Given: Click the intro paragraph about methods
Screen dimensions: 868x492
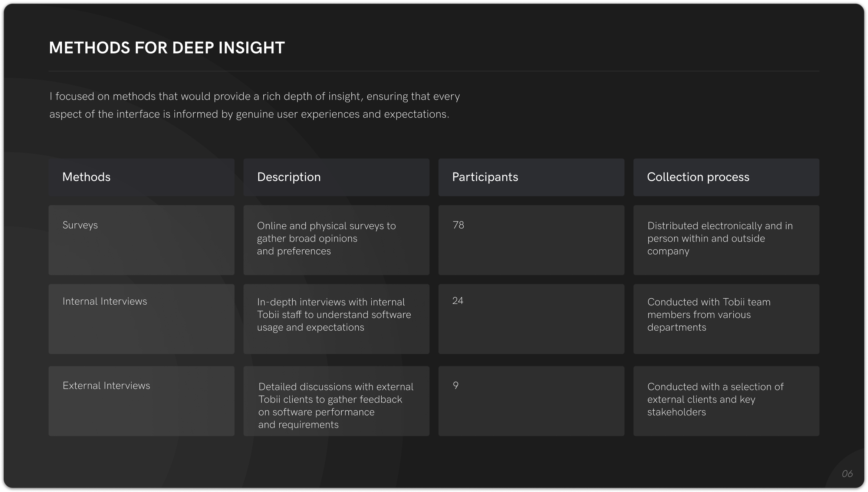Looking at the screenshot, I should (254, 105).
